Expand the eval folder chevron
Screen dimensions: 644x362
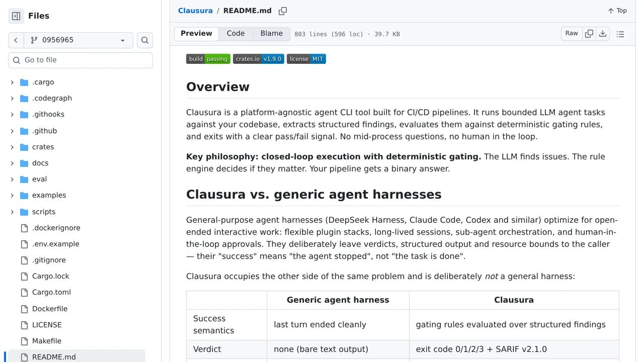[x=12, y=179]
